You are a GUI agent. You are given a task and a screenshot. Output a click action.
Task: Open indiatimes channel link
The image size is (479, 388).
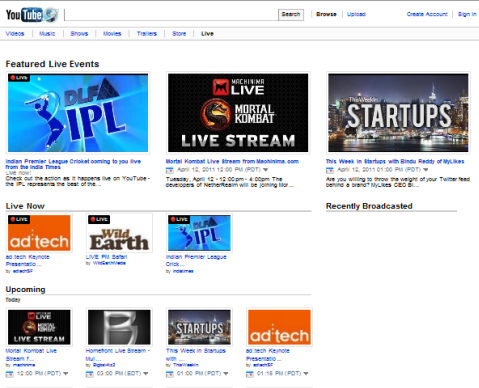(183, 271)
